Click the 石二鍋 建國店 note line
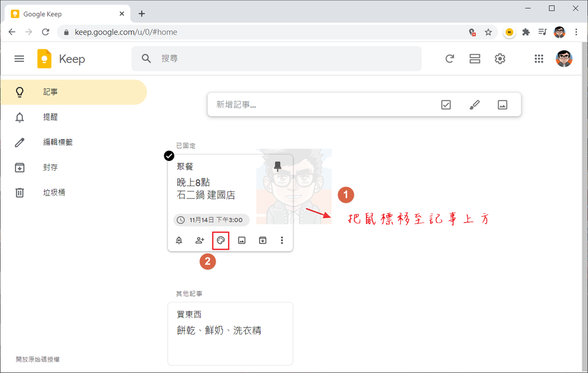 206,195
